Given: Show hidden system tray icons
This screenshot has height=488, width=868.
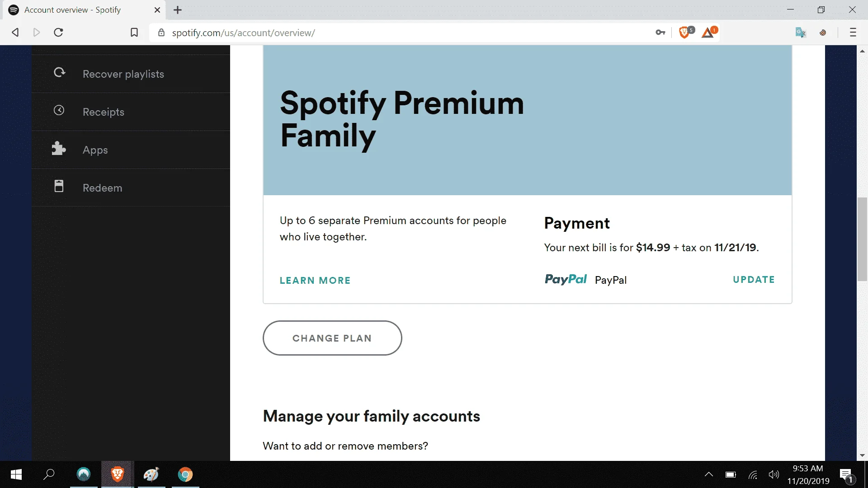Looking at the screenshot, I should pyautogui.click(x=709, y=474).
